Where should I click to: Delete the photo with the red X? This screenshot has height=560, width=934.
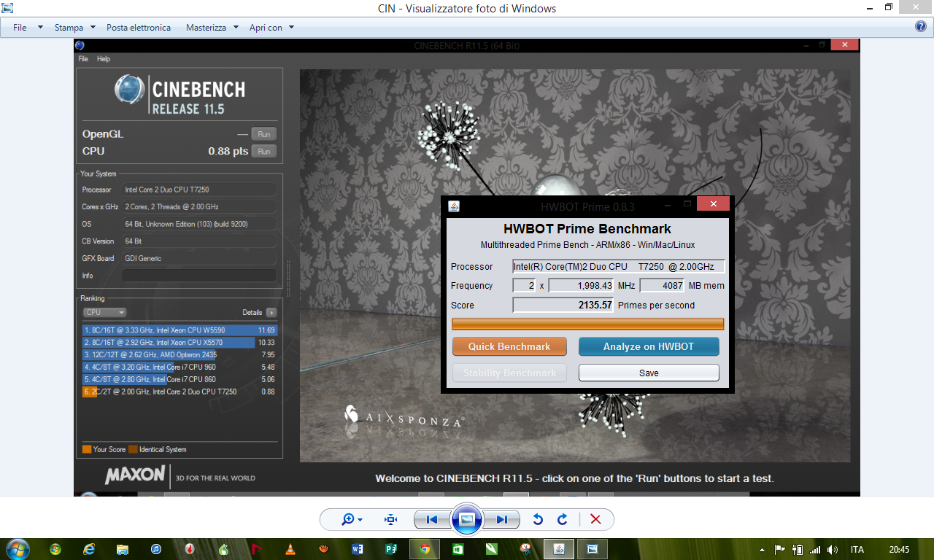(x=595, y=519)
